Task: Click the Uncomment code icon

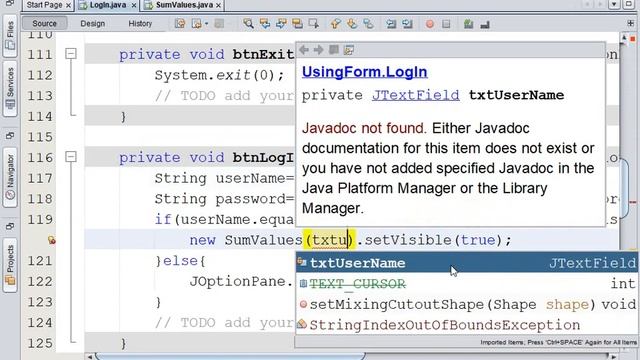Action: click(485, 24)
